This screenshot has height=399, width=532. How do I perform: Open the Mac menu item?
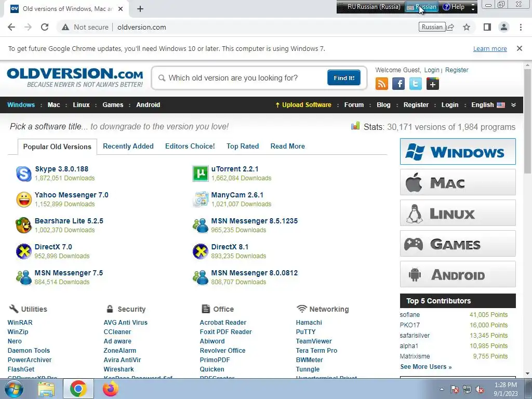pyautogui.click(x=54, y=105)
